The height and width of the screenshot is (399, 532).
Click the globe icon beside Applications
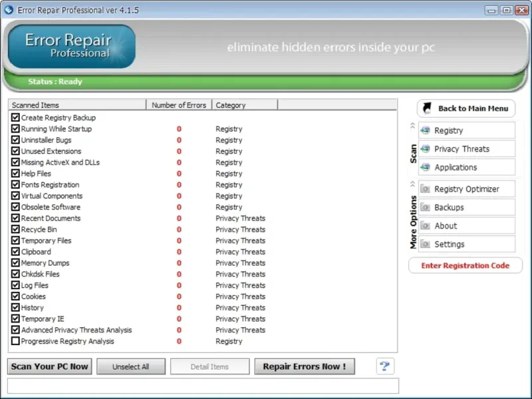pyautogui.click(x=425, y=167)
